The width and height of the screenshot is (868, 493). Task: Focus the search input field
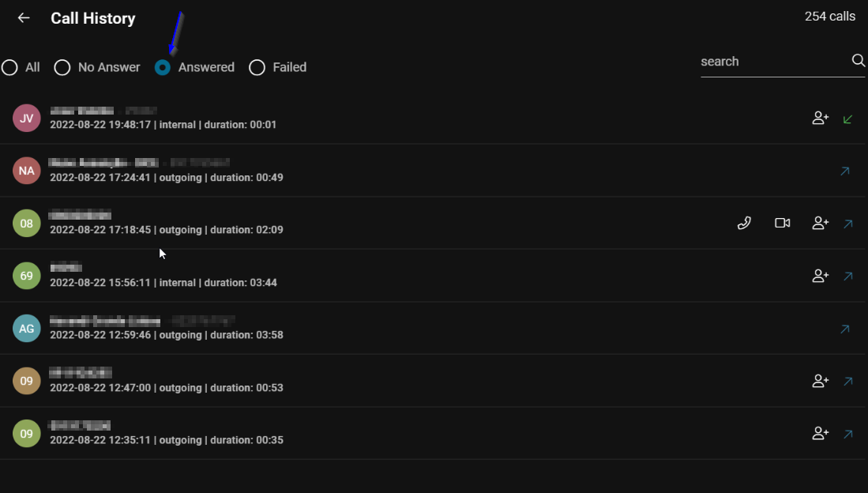(774, 62)
